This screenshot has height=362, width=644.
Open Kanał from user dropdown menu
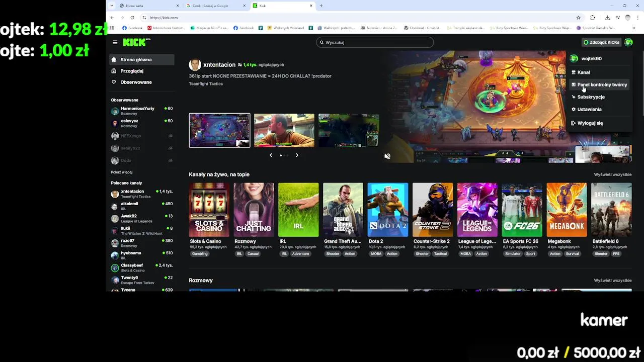[599, 72]
